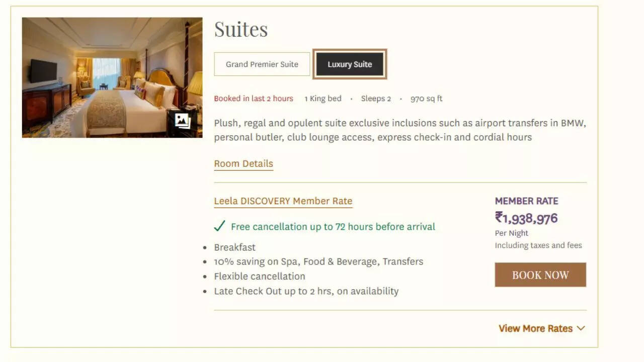
Task: Click the "970 sq ft" room size
Action: [426, 99]
